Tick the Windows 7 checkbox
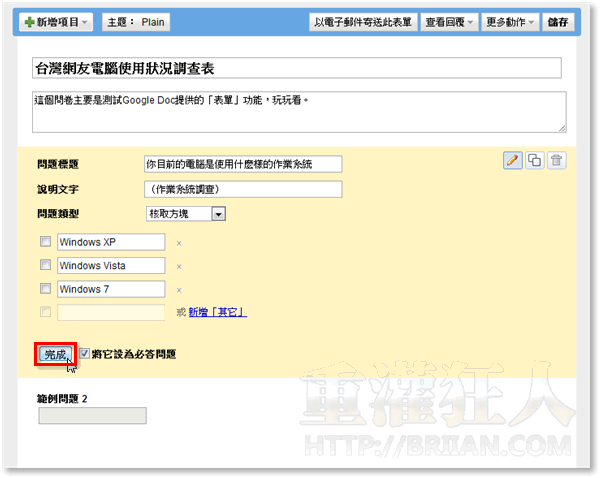The width and height of the screenshot is (600, 478). (46, 288)
